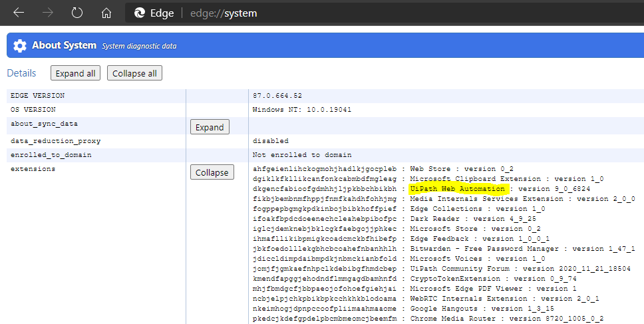Viewport: 644px width, 324px height.
Task: Click the CryptoTokenExtension line
Action: [415, 278]
